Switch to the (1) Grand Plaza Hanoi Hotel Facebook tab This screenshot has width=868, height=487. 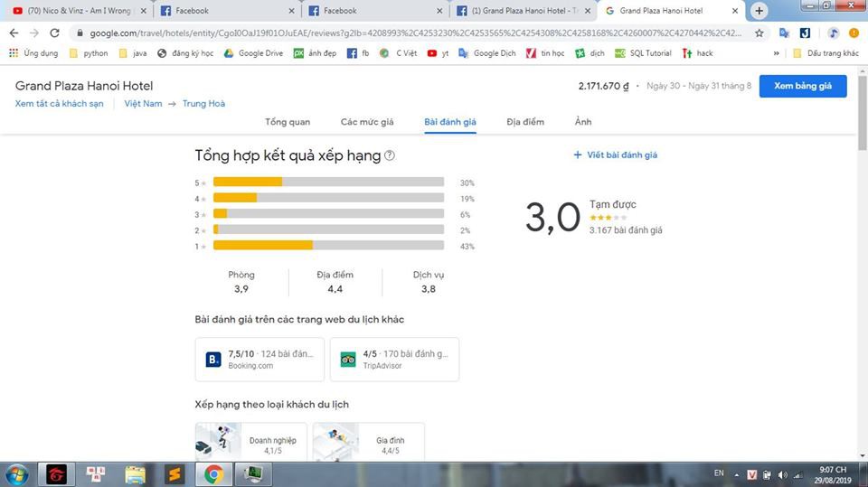pyautogui.click(x=524, y=11)
